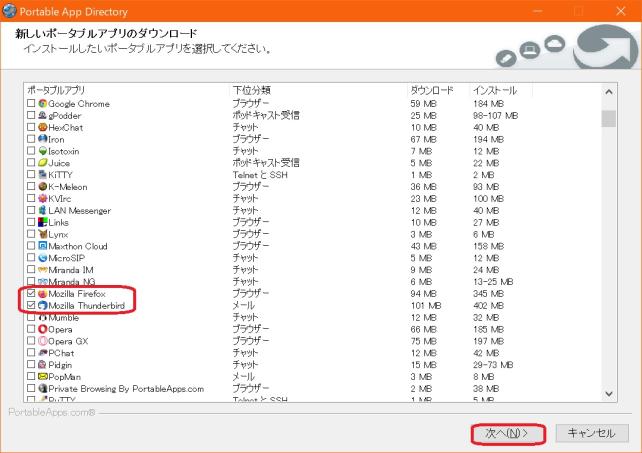Click the Private Browsing app icon

point(43,388)
